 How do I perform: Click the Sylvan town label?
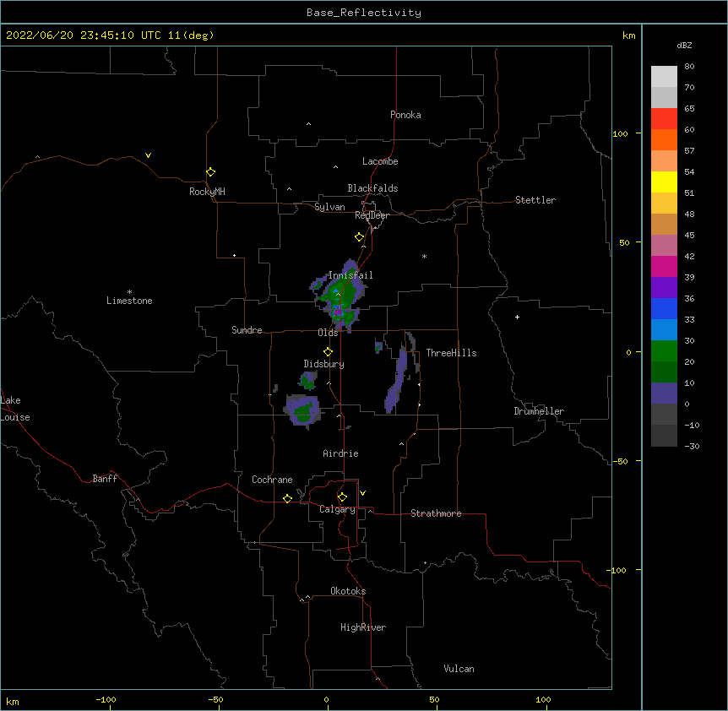point(329,207)
